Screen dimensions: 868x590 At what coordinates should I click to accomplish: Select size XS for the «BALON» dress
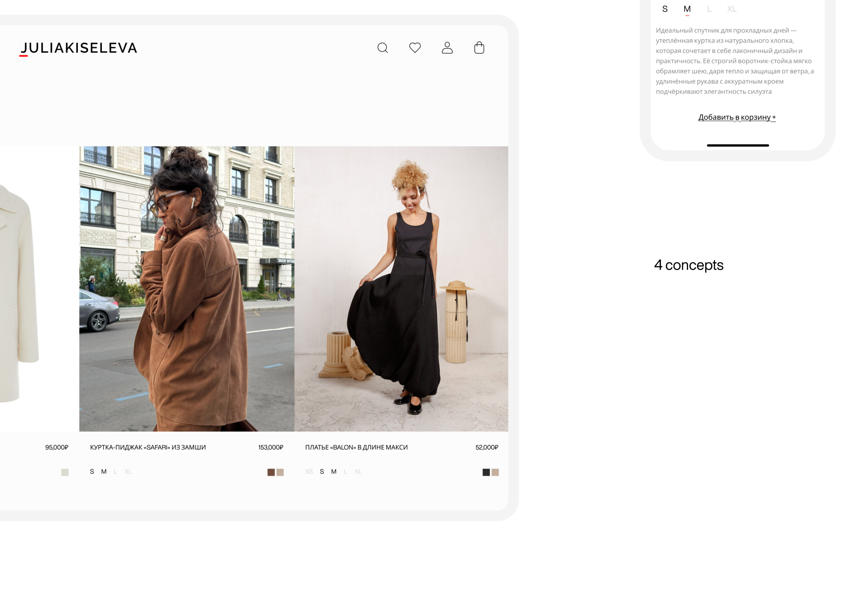[309, 471]
